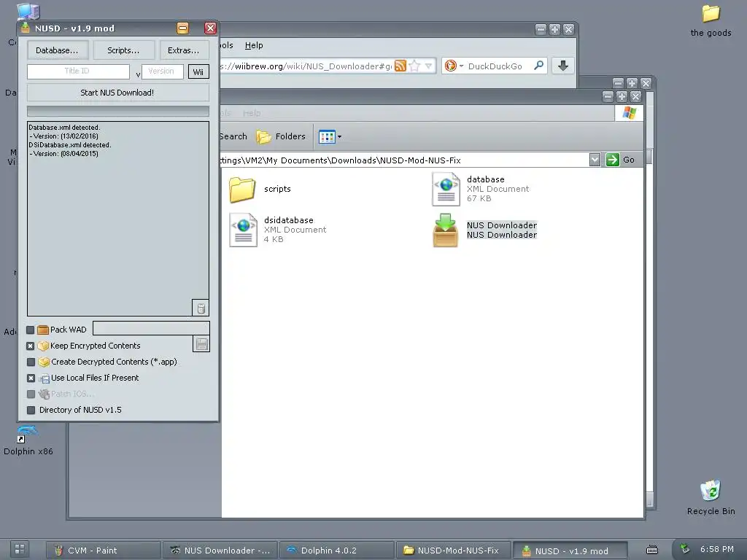Screen dimensions: 747x560
Task: Open the Recycle Bin desktop icon
Action: click(711, 497)
